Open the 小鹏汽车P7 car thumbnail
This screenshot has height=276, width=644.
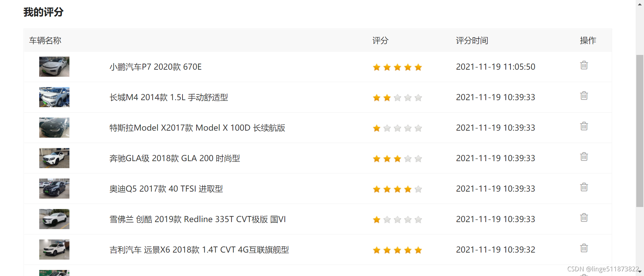click(54, 67)
